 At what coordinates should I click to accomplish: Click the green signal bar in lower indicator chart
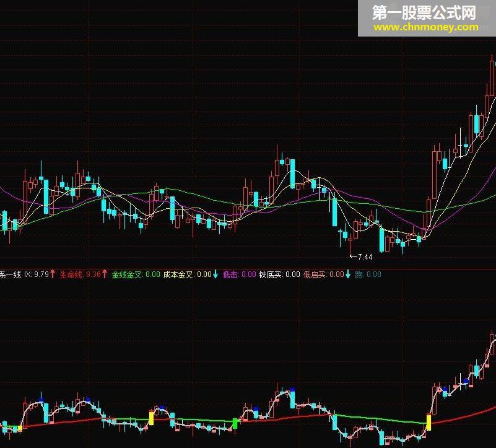[235, 423]
